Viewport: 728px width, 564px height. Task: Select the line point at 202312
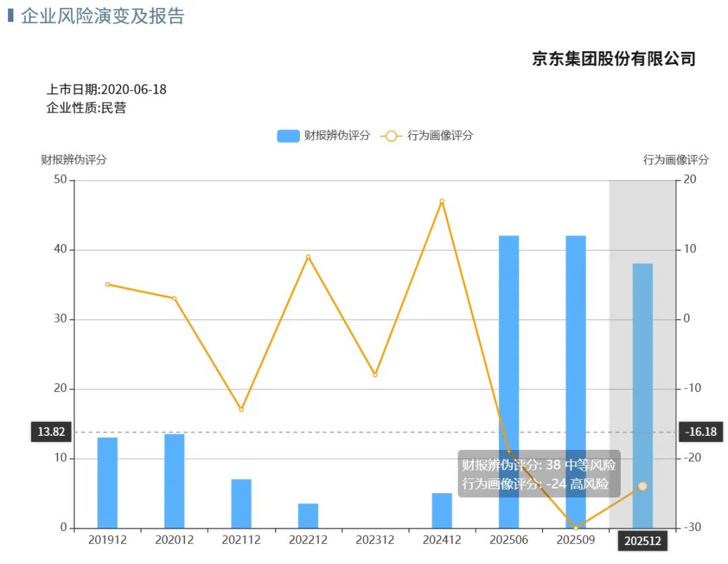pos(375,374)
